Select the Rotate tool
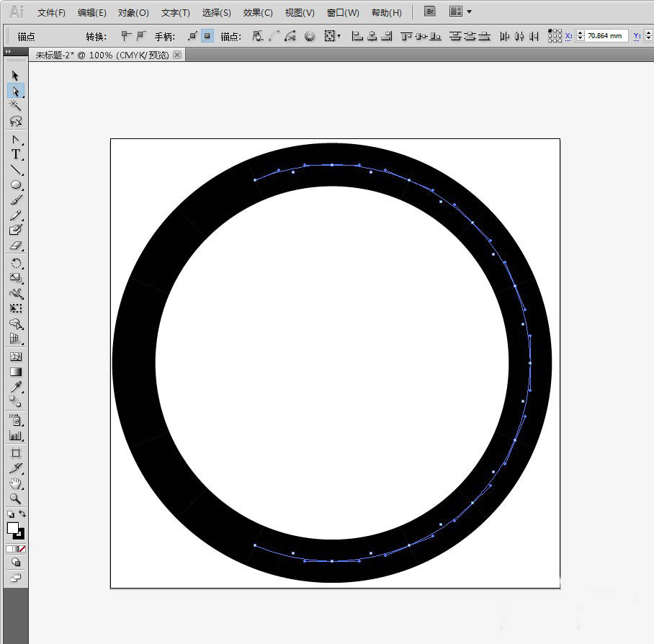 [15, 264]
